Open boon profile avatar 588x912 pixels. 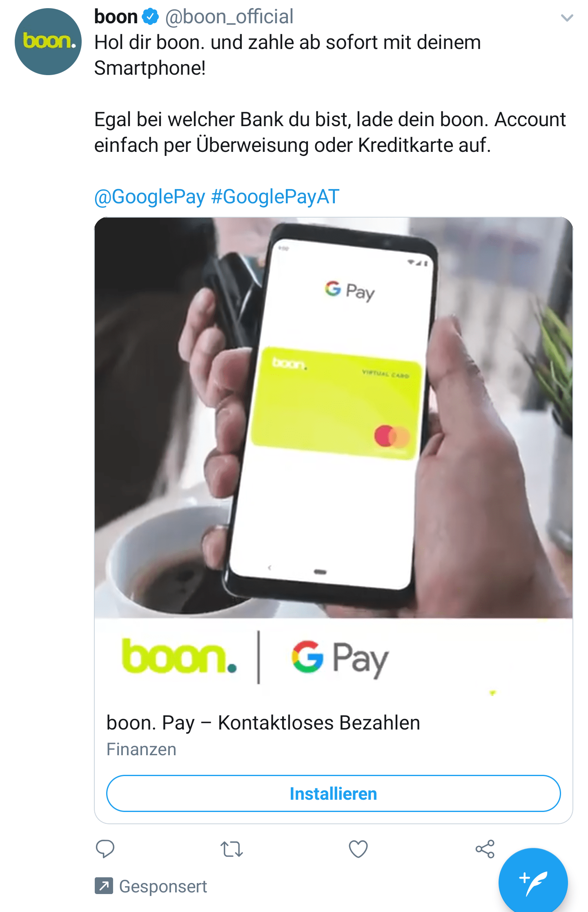pos(48,42)
